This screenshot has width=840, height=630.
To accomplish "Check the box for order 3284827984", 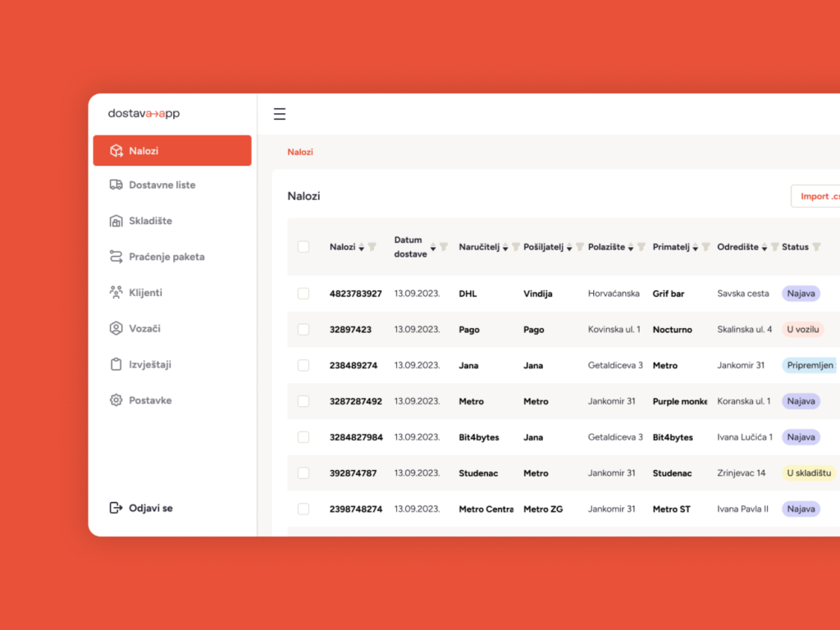I will (304, 437).
